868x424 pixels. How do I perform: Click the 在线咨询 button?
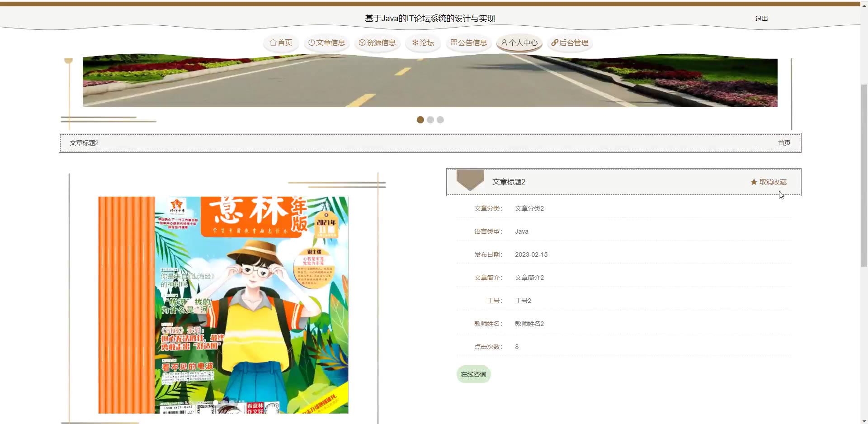pos(473,374)
